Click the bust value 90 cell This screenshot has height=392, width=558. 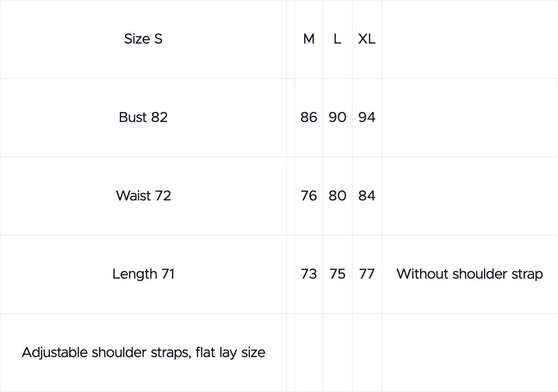(337, 117)
